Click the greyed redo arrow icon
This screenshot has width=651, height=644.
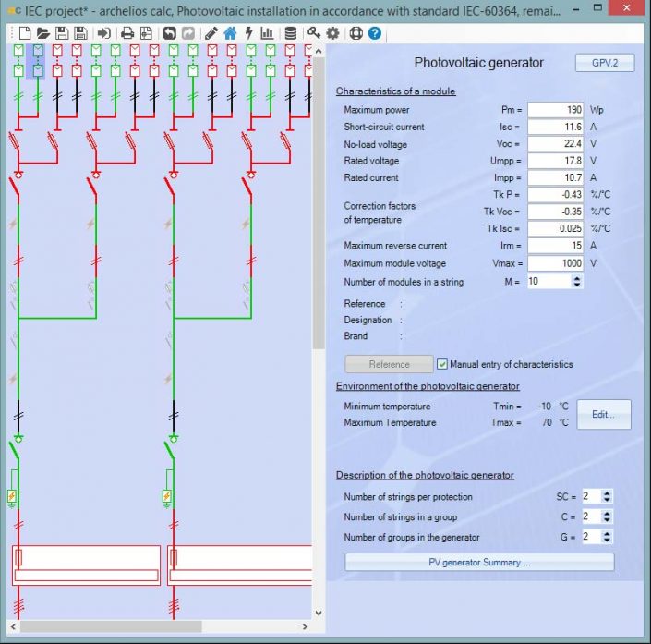188,33
